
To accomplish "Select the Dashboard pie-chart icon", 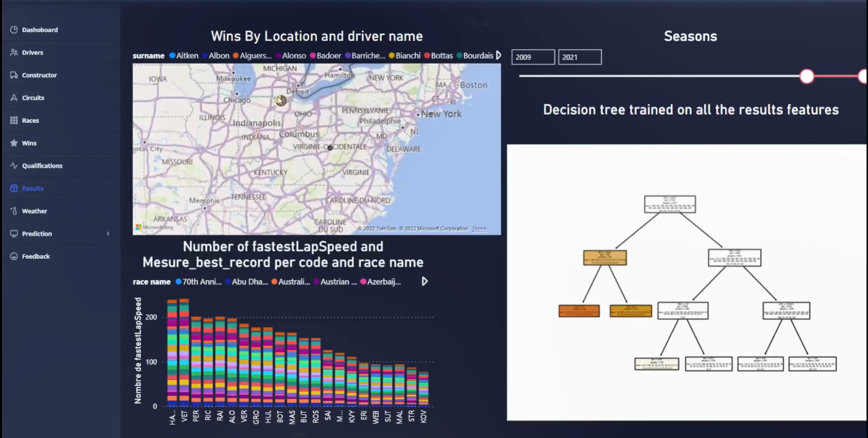I will 14,30.
